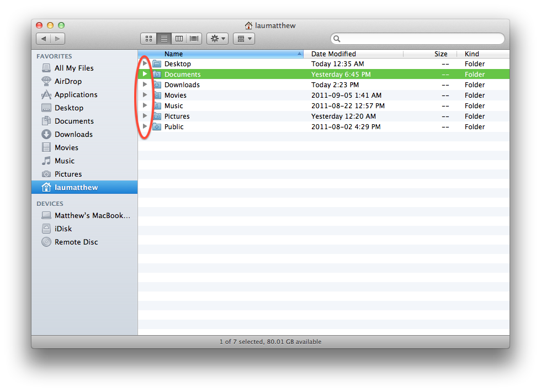Image resolution: width=541 pixels, height=392 pixels.
Task: Click the home proxy icon in title bar
Action: (249, 25)
